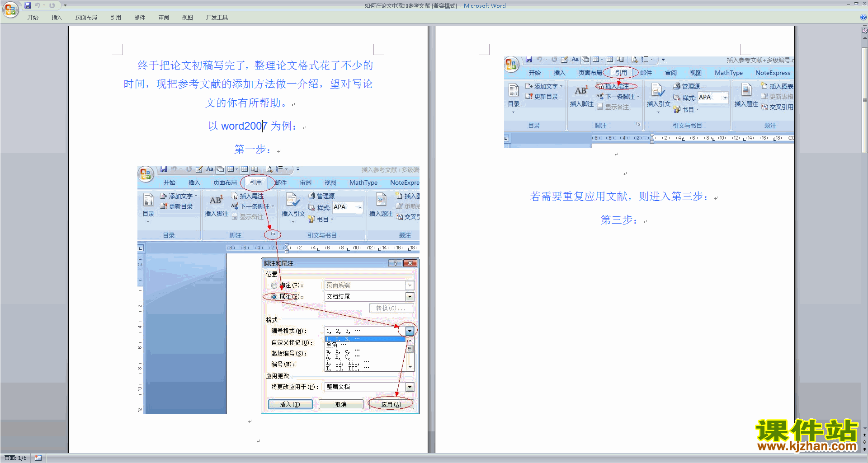Open the Office button menu
The width and height of the screenshot is (868, 463).
(10, 9)
